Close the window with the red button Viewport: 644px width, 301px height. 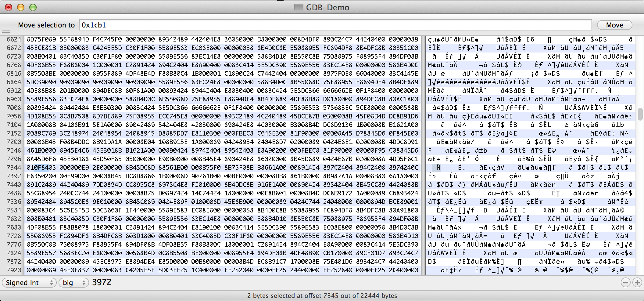point(9,7)
